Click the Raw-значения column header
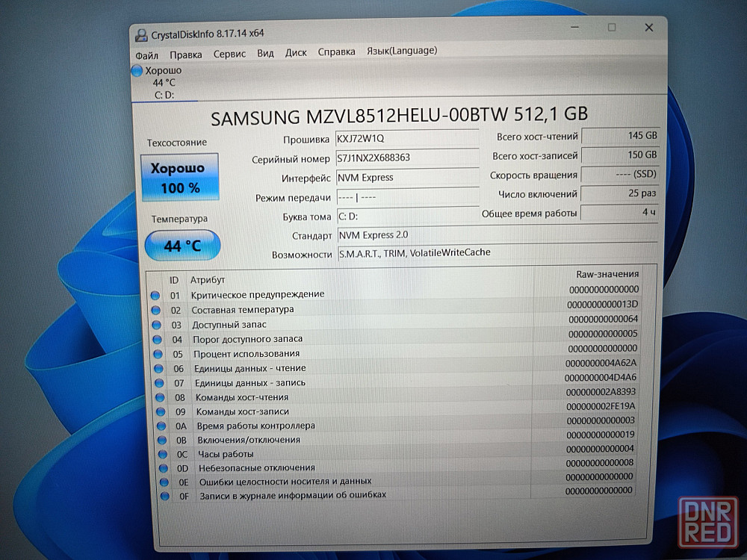Viewport: 747px width, 560px height. (x=607, y=274)
